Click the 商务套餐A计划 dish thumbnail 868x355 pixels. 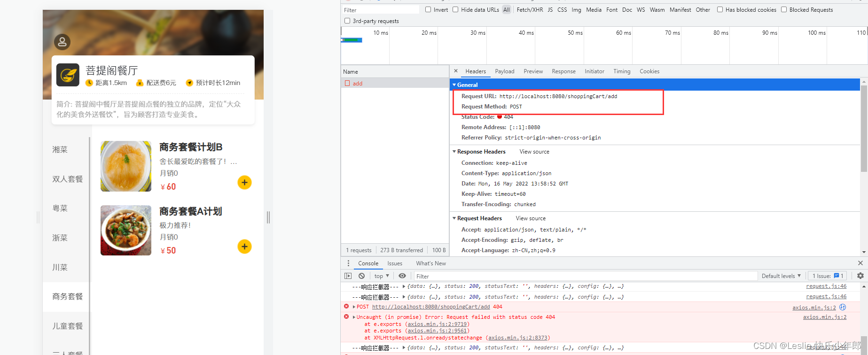click(x=126, y=230)
